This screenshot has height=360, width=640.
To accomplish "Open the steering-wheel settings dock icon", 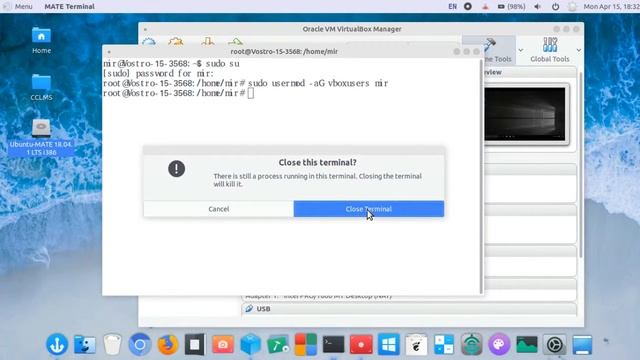I will pyautogui.click(x=554, y=344).
